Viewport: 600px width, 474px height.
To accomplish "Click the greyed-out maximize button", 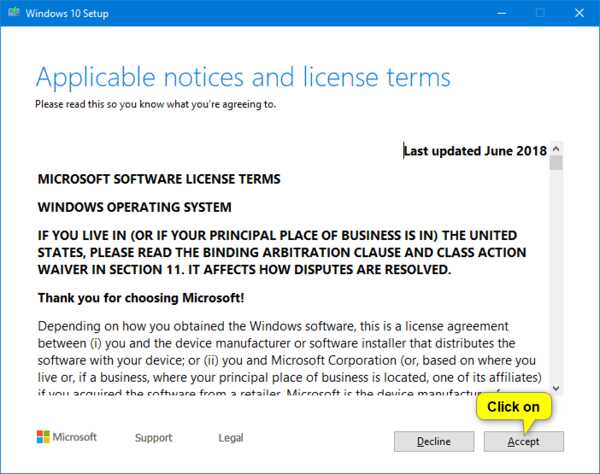I will tap(540, 13).
